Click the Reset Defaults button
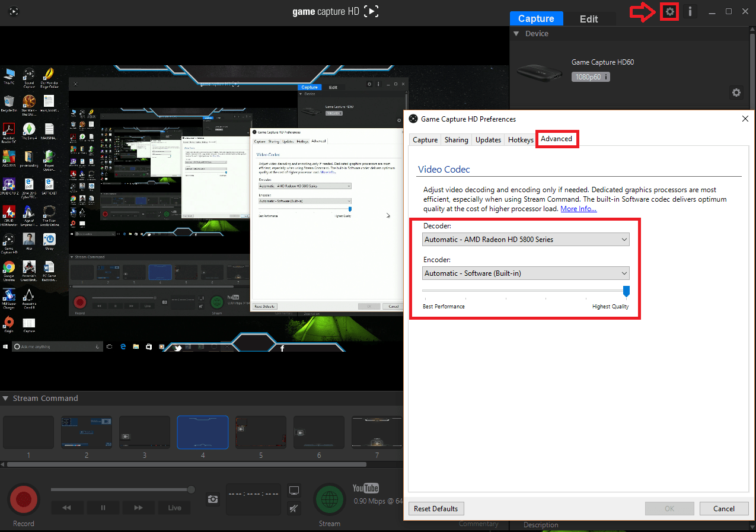Viewport: 756px width, 532px height. tap(436, 508)
